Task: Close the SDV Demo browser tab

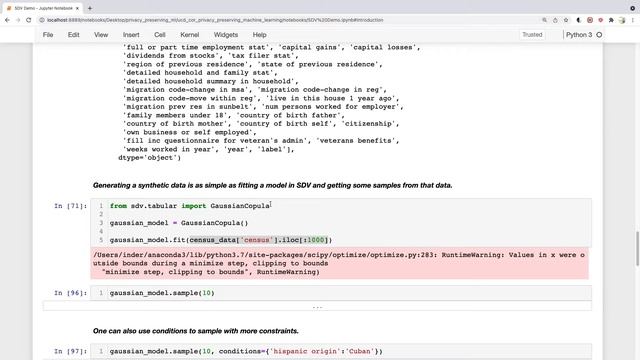Action: click(77, 8)
